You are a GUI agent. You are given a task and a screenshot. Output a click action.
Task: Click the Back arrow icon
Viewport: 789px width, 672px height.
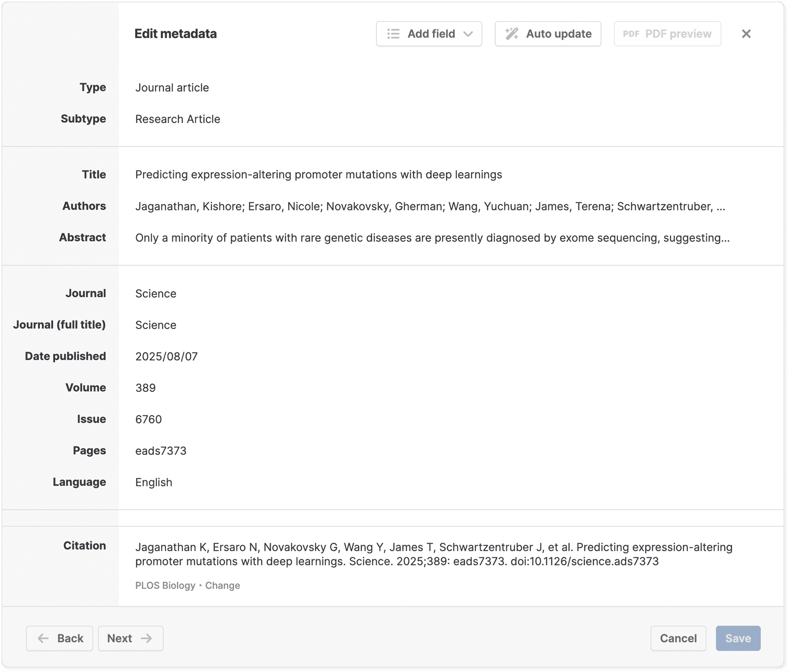click(43, 638)
